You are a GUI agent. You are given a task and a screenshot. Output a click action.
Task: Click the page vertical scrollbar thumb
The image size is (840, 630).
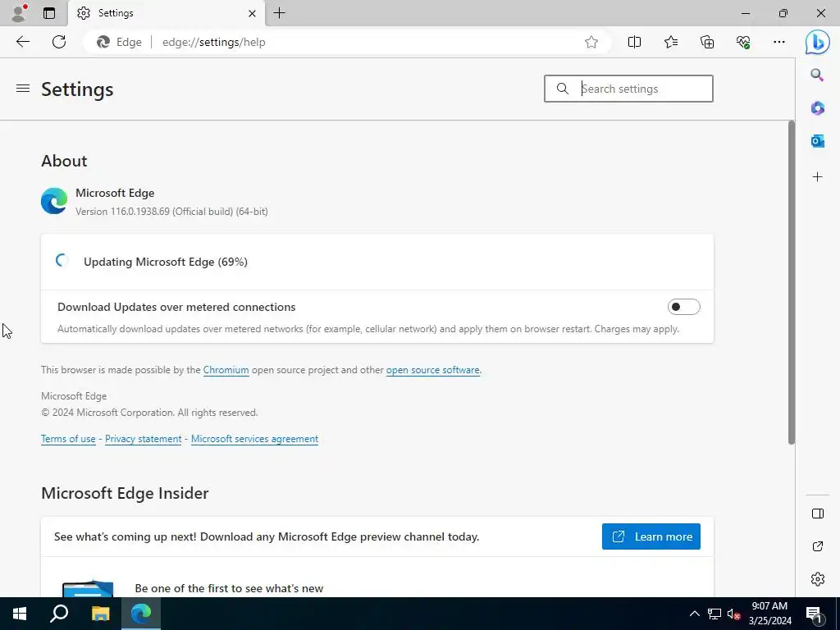(x=792, y=282)
